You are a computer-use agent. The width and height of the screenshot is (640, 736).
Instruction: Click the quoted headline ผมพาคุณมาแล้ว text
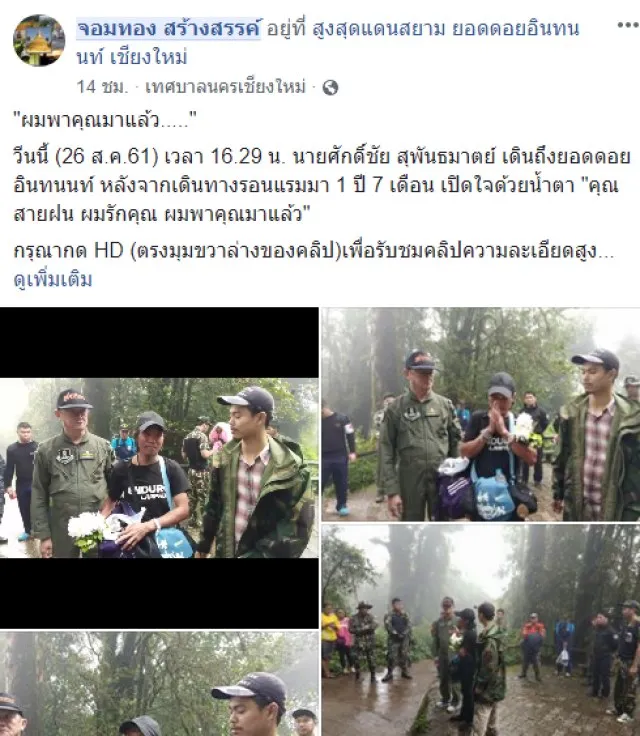(x=105, y=121)
